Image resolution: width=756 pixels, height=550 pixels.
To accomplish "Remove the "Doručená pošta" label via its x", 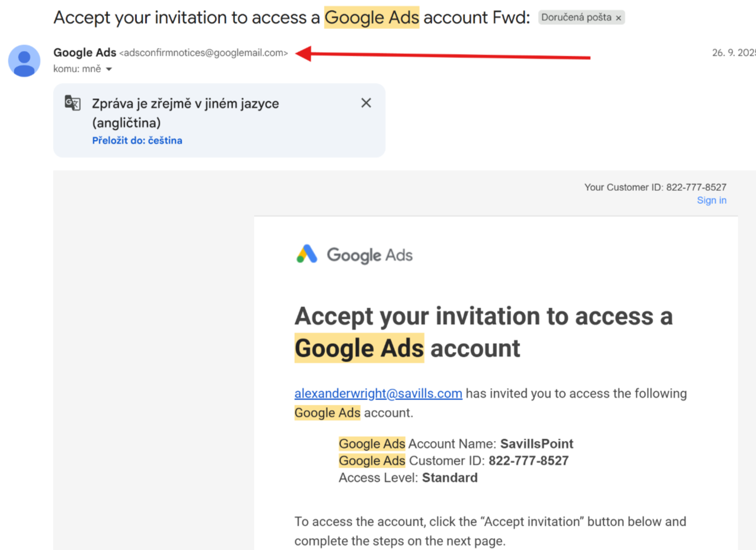I will point(618,18).
